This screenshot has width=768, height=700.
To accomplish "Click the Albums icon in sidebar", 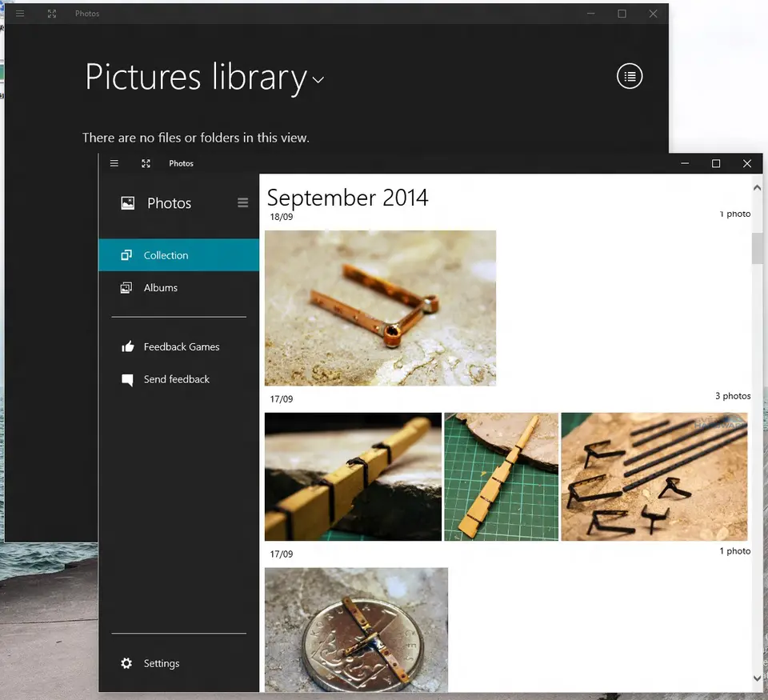I will pyautogui.click(x=126, y=288).
